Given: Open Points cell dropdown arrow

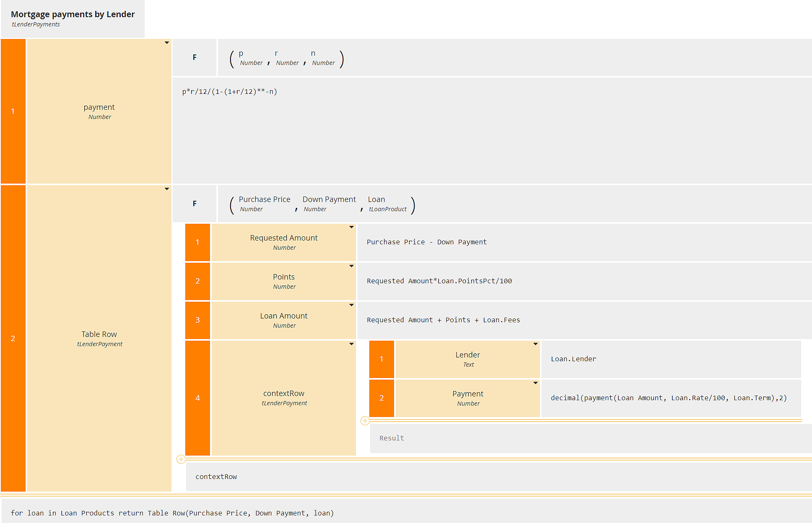Looking at the screenshot, I should pos(351,266).
